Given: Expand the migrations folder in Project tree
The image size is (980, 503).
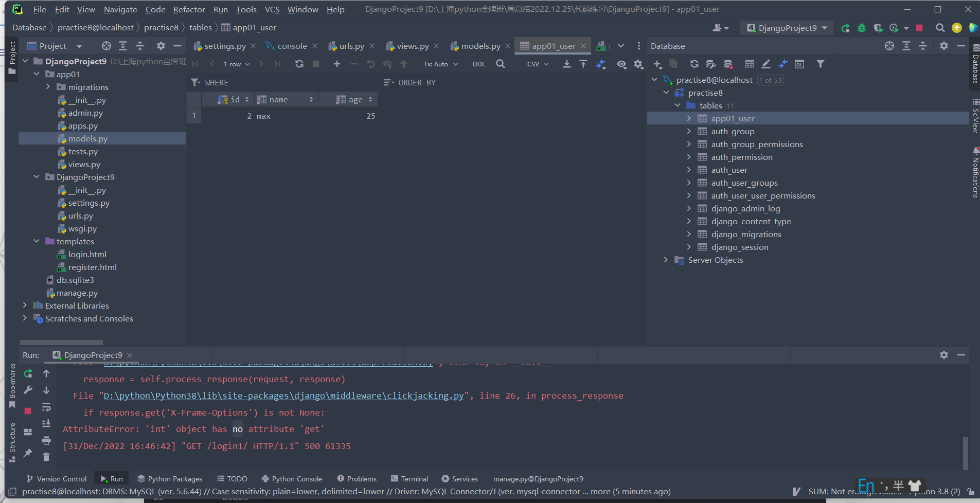Looking at the screenshot, I should click(48, 87).
